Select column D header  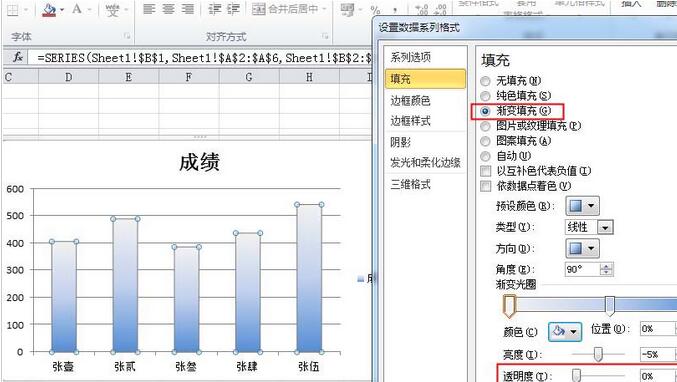[x=69, y=77]
